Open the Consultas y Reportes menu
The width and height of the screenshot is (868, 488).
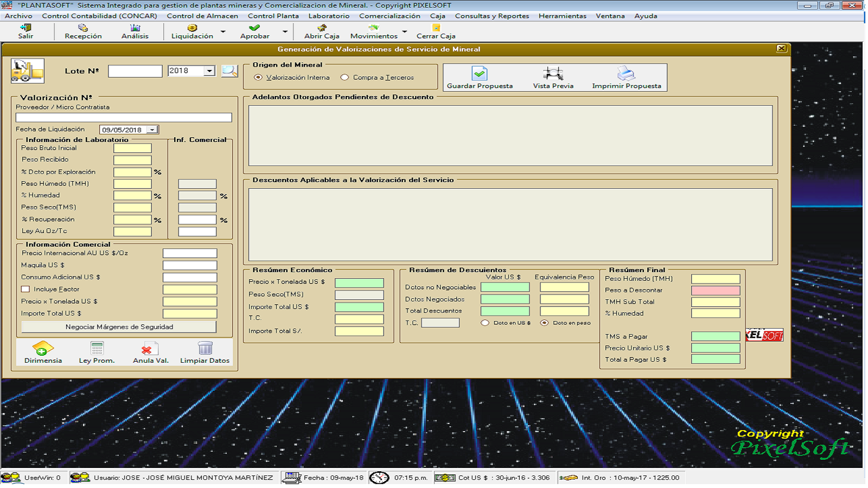click(x=492, y=16)
